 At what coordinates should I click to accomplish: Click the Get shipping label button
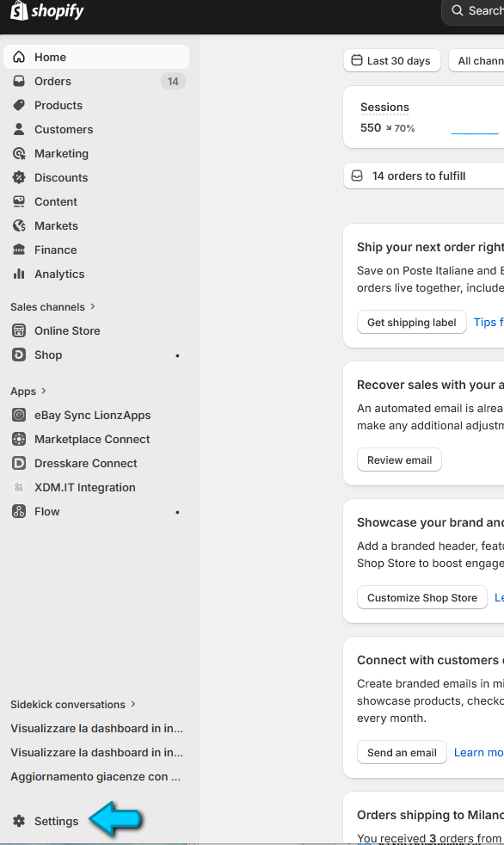[412, 323]
